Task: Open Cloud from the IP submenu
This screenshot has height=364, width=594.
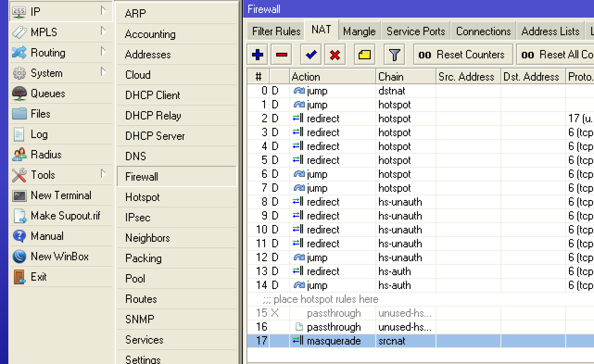Action: pyautogui.click(x=176, y=75)
